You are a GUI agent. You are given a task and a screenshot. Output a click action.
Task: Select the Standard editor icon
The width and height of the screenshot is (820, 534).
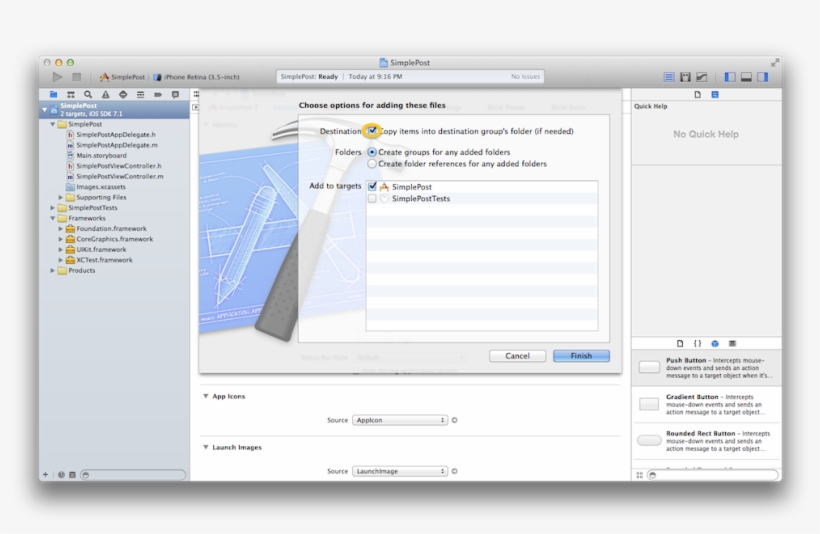tap(669, 77)
